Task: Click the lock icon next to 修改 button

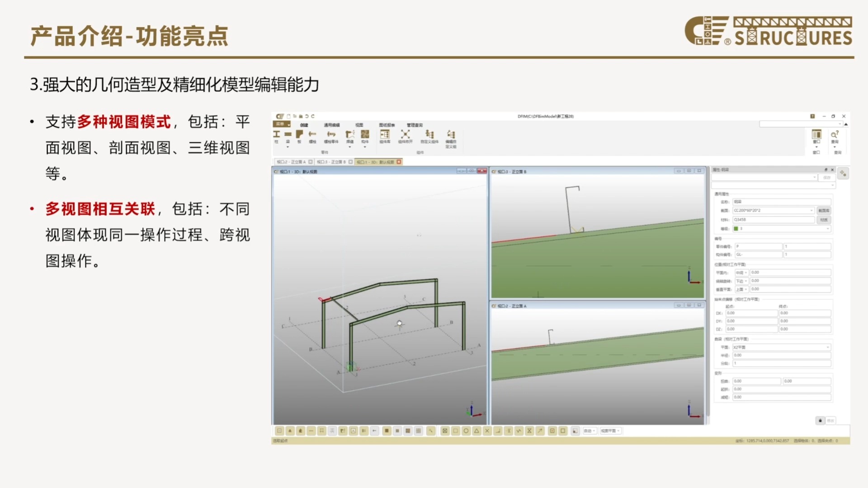Action: point(820,421)
